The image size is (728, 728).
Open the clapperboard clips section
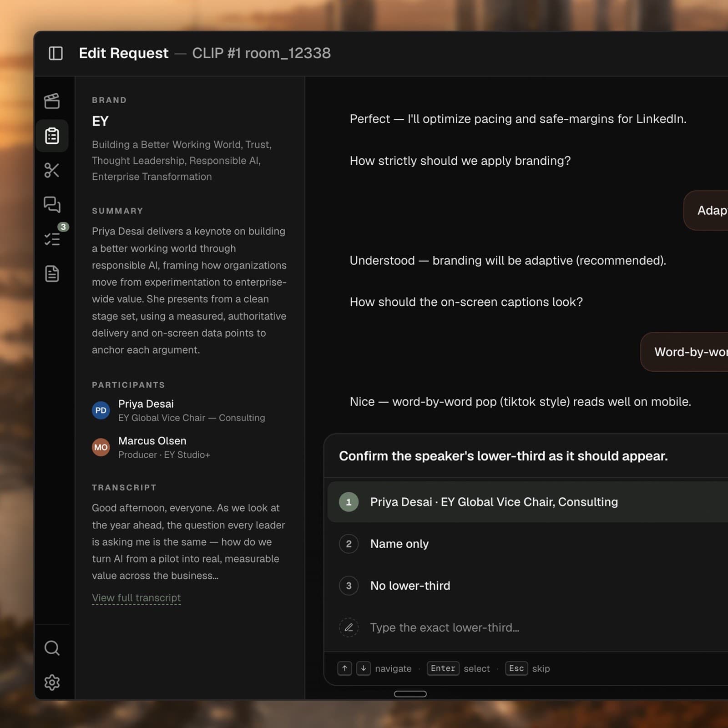coord(52,101)
